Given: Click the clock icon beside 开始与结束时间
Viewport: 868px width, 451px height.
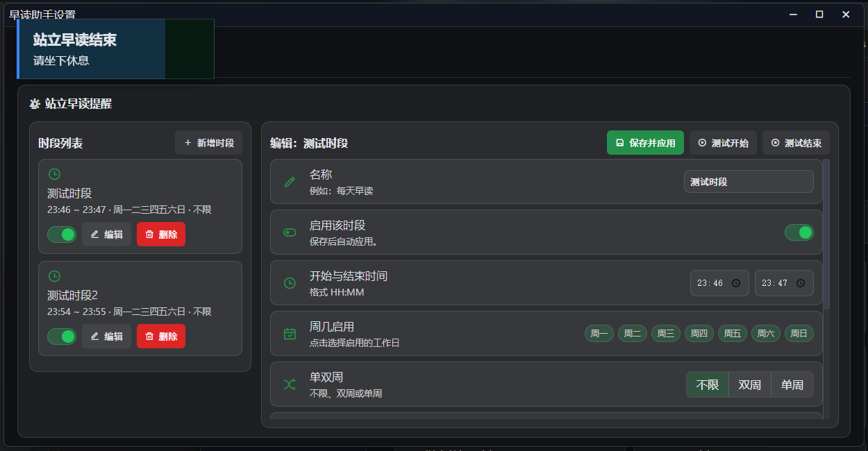Looking at the screenshot, I should tap(290, 283).
